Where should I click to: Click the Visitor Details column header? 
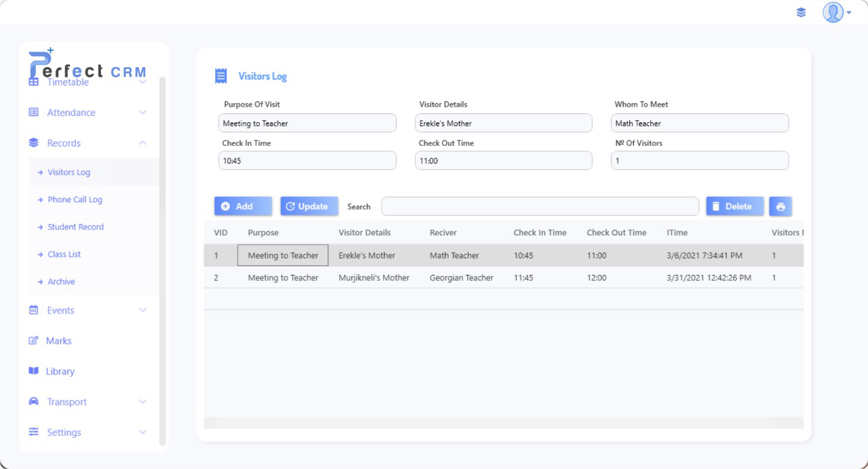[x=365, y=232]
